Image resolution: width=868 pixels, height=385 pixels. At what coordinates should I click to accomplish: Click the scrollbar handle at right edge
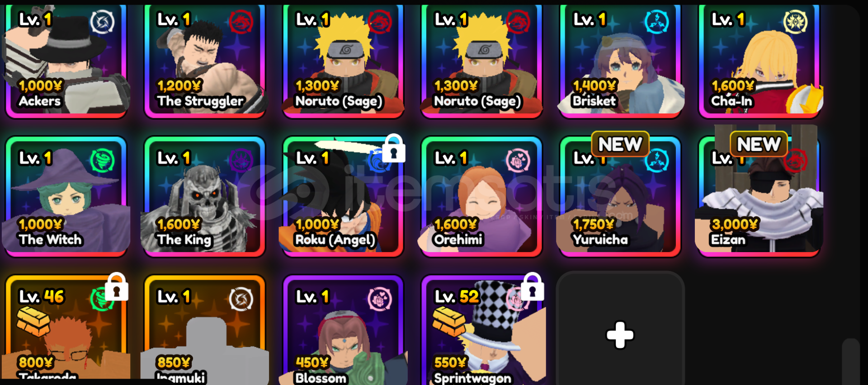click(850, 362)
